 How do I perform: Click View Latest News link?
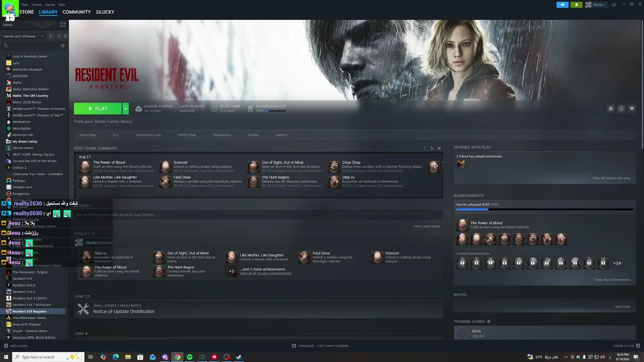427,226
